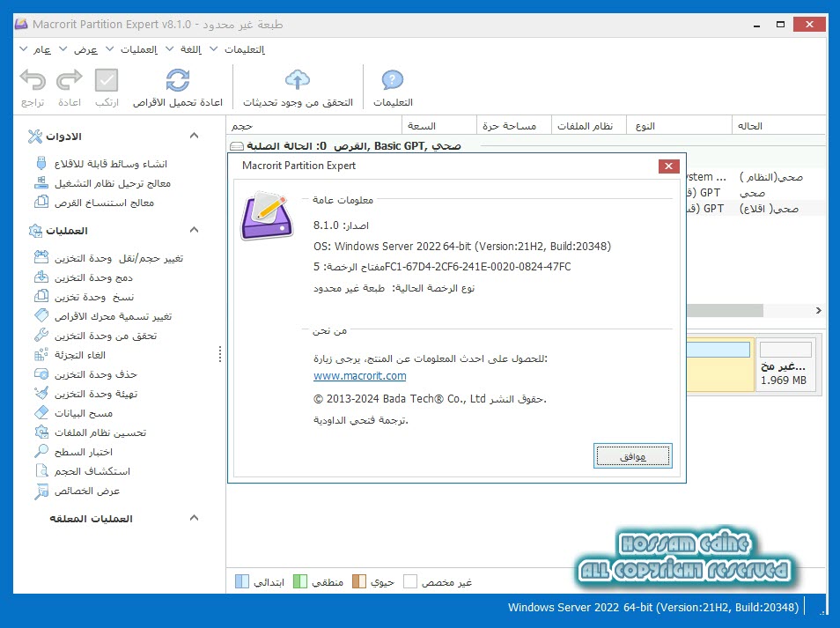Click the Macrorit app icon in title bar

21,24
